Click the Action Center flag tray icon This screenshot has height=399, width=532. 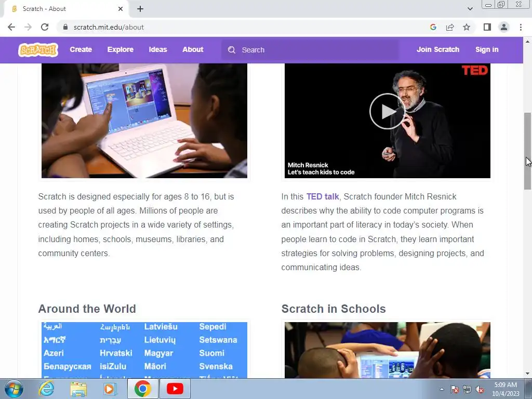pyautogui.click(x=455, y=389)
